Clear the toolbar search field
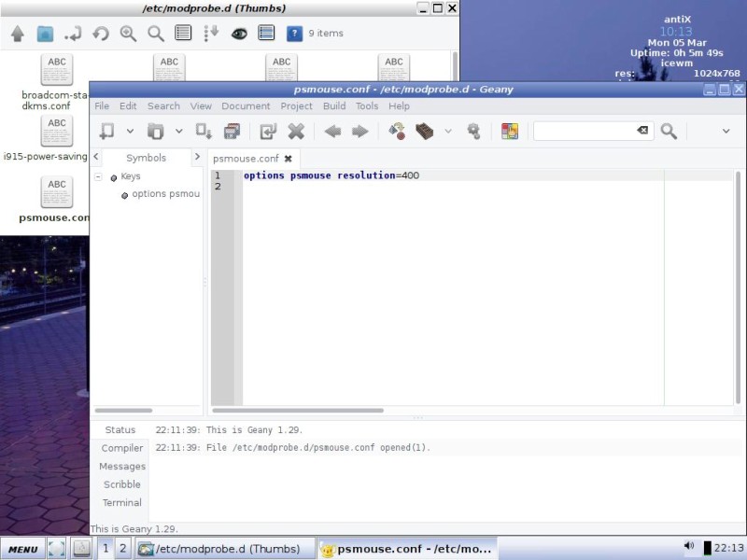The image size is (747, 560). click(x=642, y=130)
